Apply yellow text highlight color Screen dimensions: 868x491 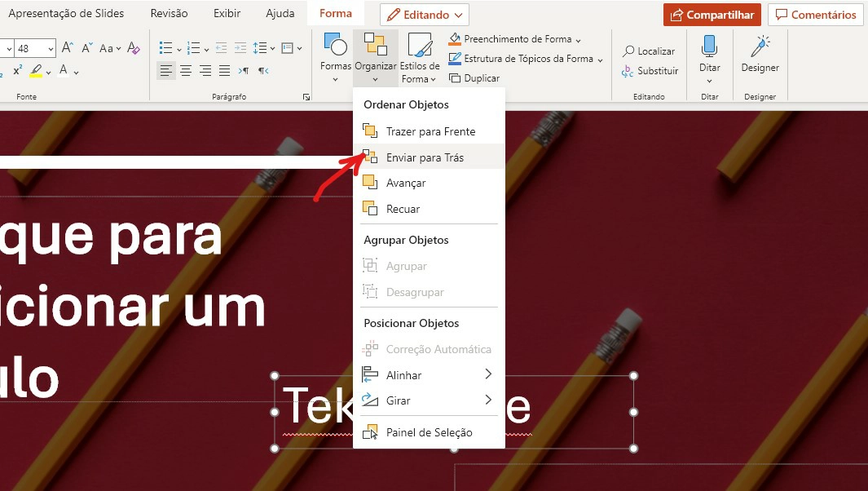tap(36, 71)
